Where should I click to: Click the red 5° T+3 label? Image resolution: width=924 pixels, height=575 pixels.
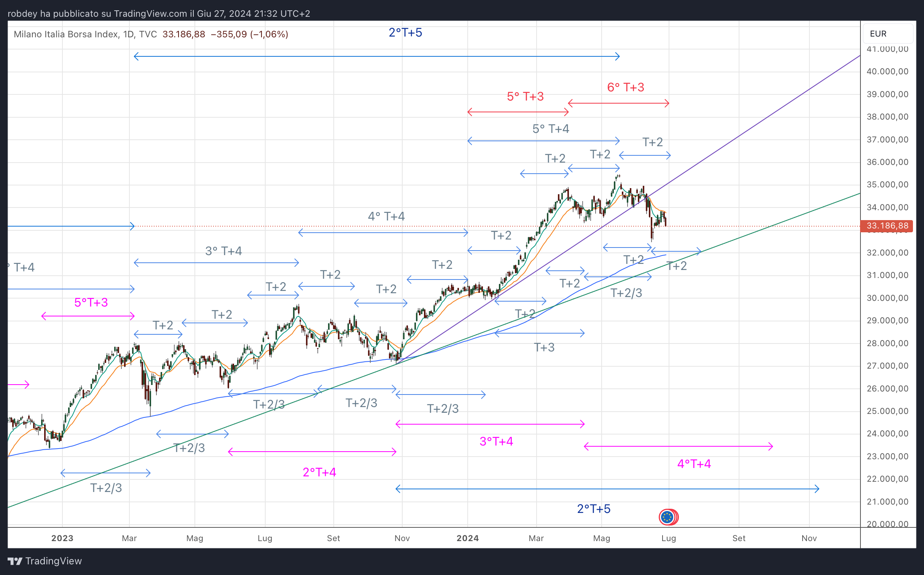(525, 97)
